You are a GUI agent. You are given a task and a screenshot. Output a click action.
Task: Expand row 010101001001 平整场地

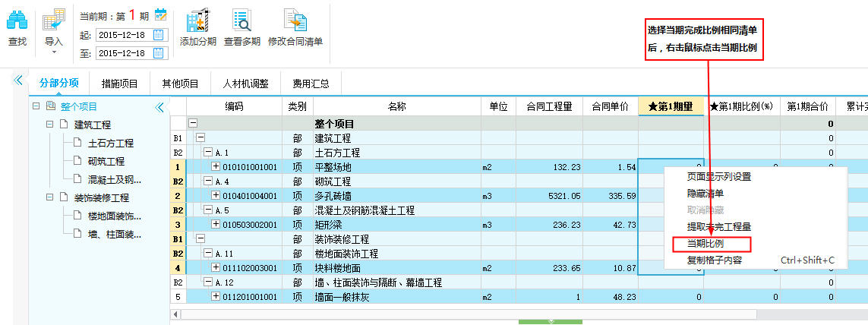coord(215,166)
